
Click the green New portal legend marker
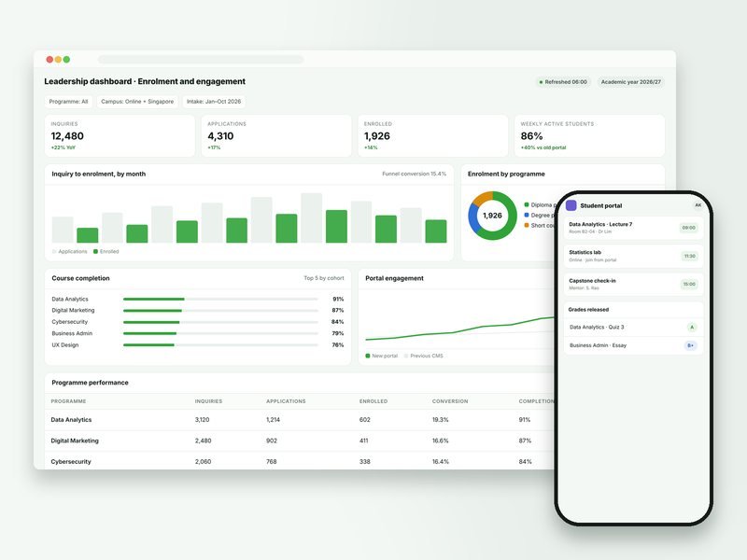(368, 356)
